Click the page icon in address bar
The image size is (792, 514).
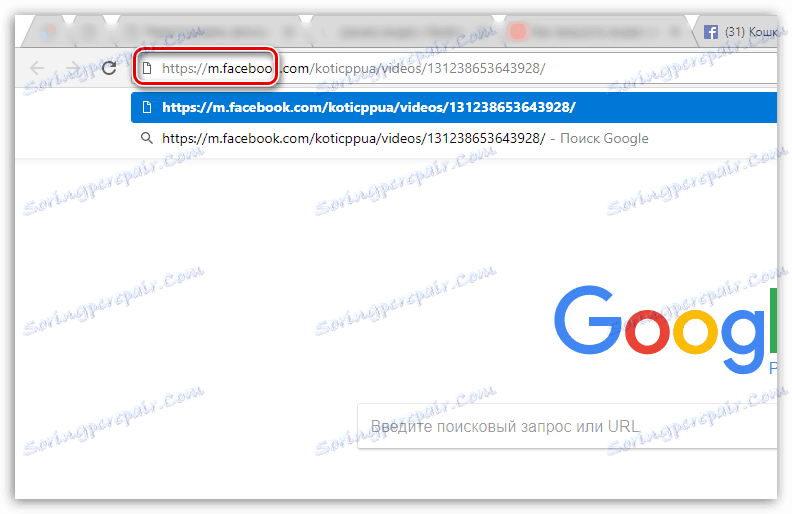click(147, 68)
